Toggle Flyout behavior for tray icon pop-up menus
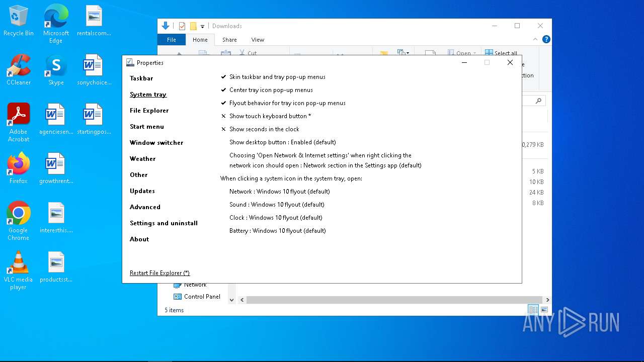 [283, 103]
